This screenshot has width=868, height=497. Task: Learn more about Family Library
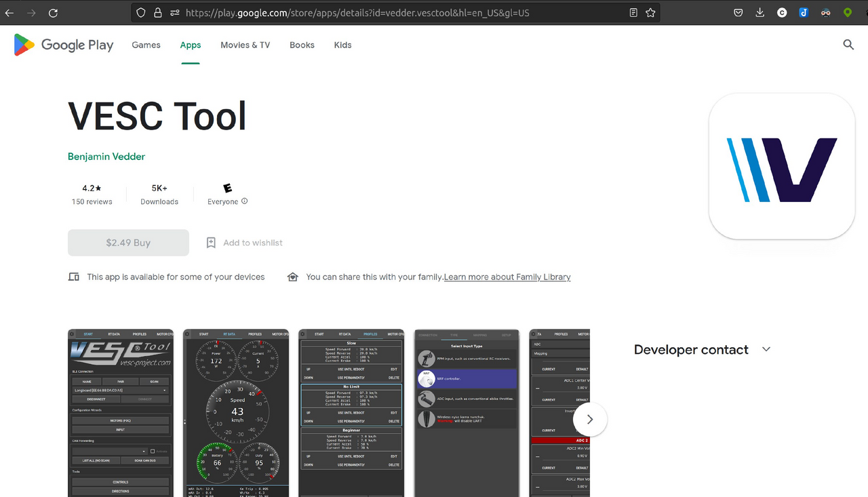507,277
